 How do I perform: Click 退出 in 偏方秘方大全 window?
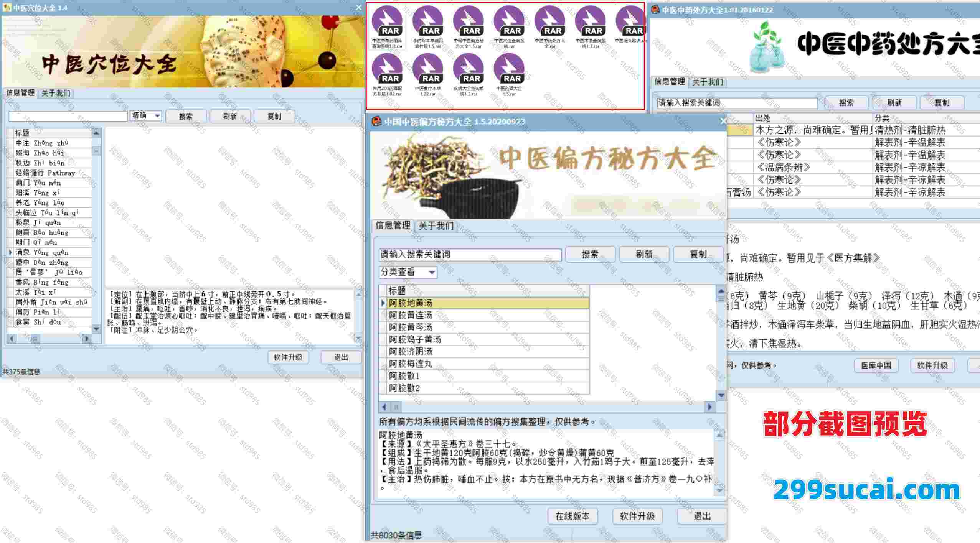click(x=702, y=516)
